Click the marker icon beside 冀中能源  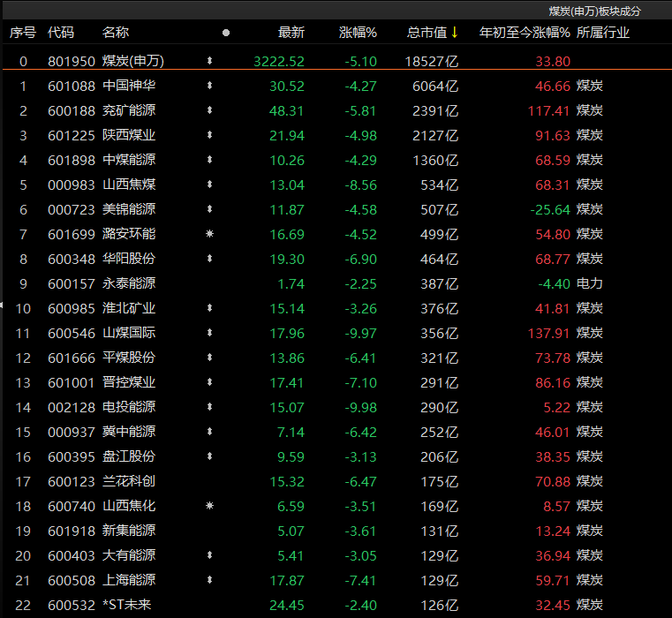[209, 433]
